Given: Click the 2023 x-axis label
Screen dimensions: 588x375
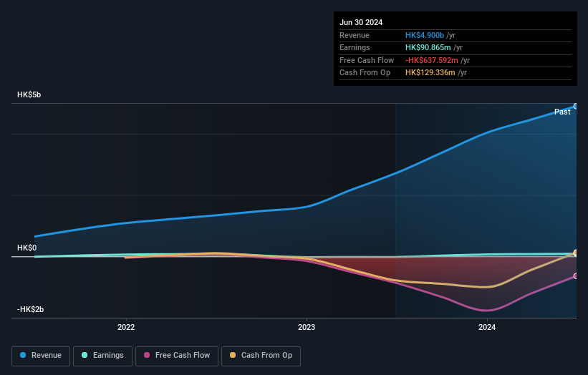Looking at the screenshot, I should (x=307, y=327).
